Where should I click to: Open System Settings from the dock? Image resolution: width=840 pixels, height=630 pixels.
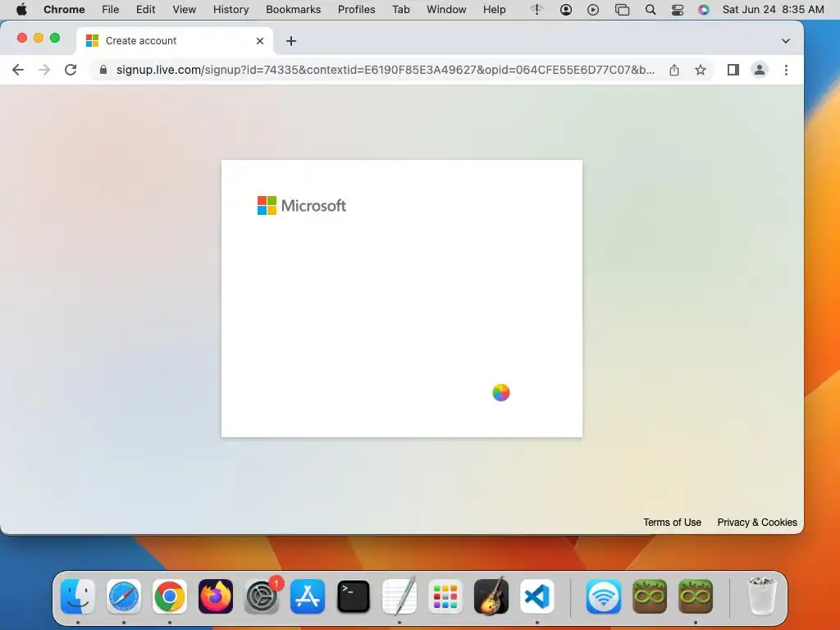coord(262,596)
